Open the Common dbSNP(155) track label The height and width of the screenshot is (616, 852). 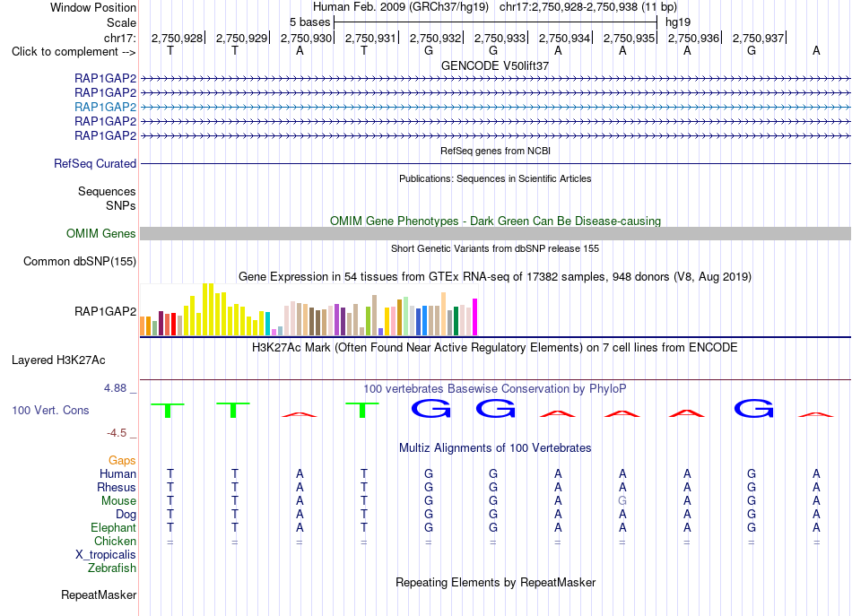click(x=80, y=261)
